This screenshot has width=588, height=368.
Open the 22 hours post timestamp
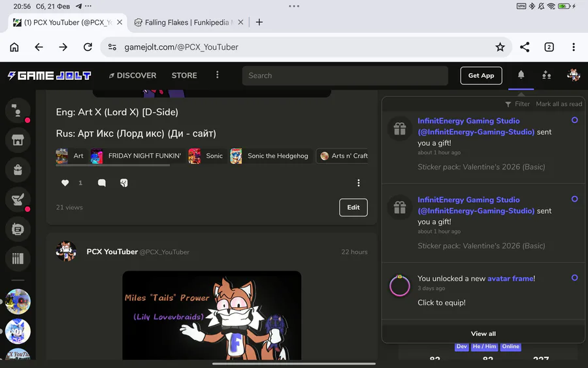(354, 252)
